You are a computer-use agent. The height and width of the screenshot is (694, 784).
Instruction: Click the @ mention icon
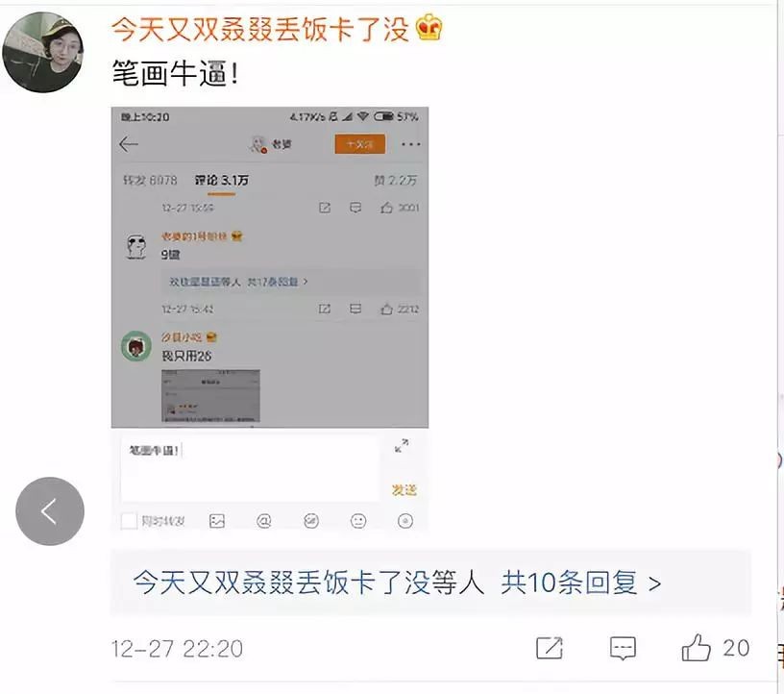coord(263,521)
